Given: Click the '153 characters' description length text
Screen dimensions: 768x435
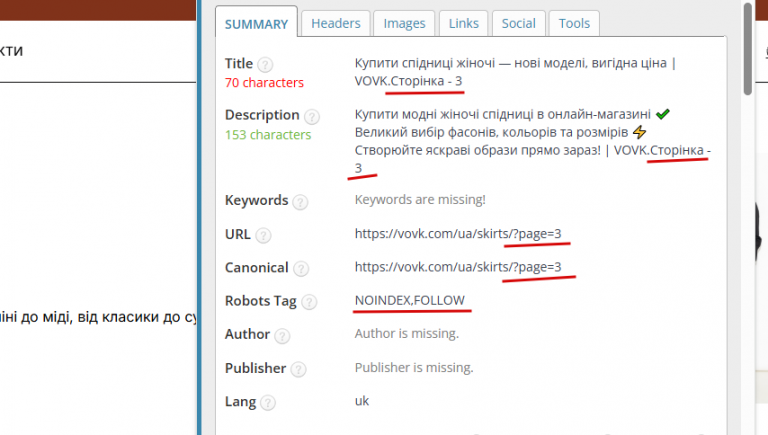Looking at the screenshot, I should click(268, 135).
